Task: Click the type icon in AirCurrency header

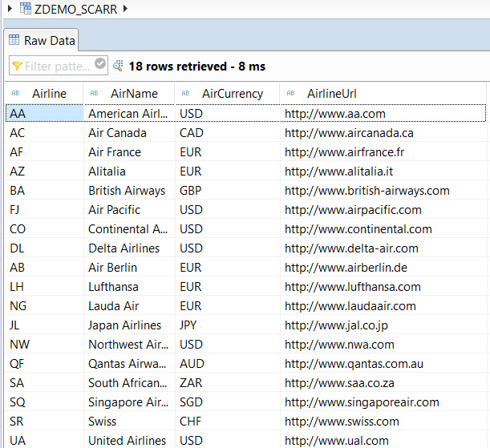Action: pos(185,93)
